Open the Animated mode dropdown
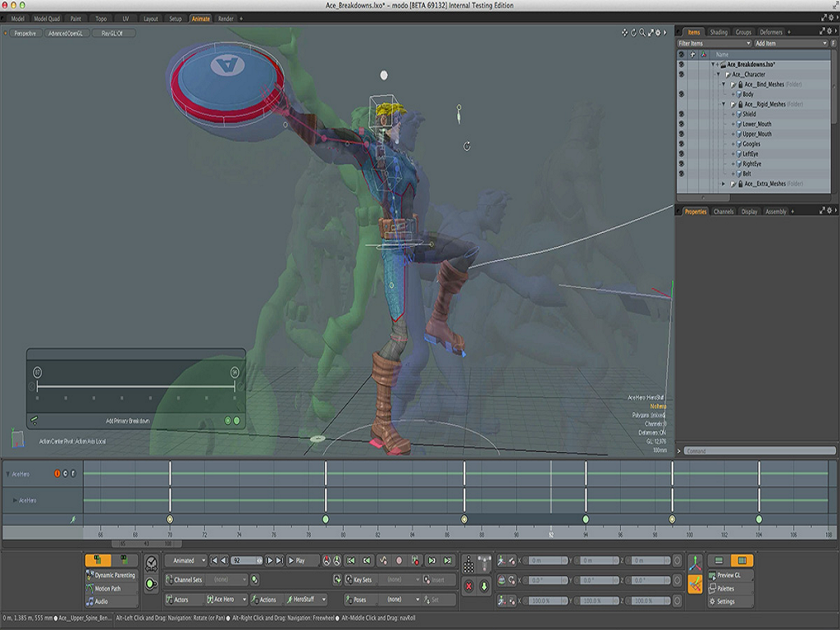This screenshot has width=840, height=630. (185, 560)
